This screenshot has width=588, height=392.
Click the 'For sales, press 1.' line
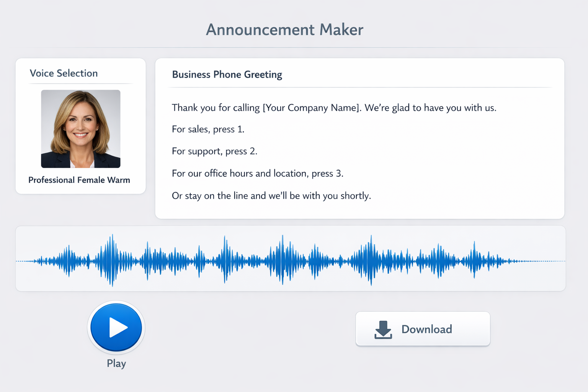click(208, 129)
